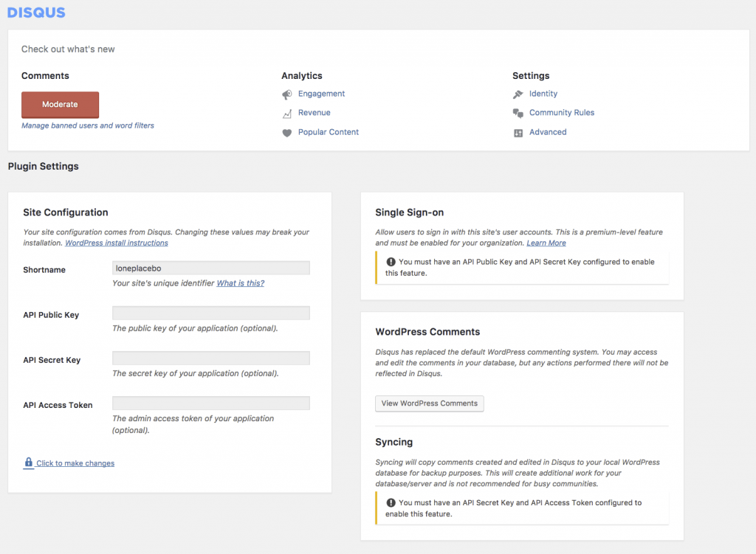
Task: Open View WordPress Comments button
Action: 430,404
